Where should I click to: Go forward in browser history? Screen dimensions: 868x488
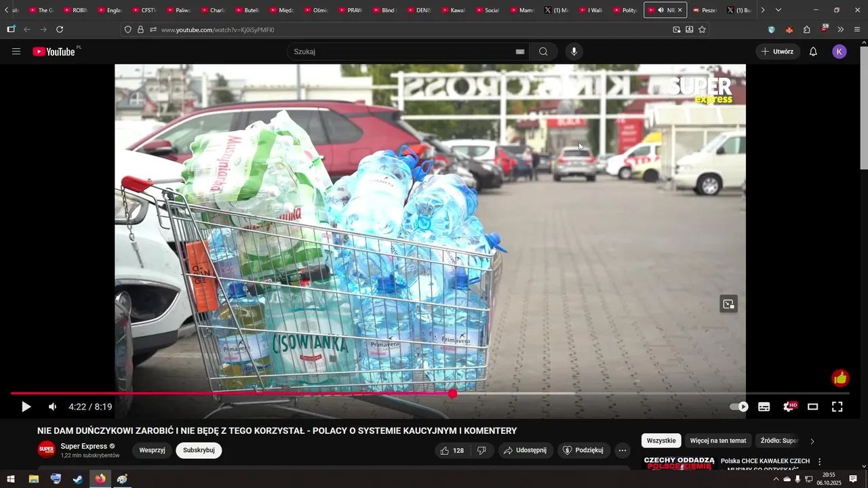tap(43, 29)
